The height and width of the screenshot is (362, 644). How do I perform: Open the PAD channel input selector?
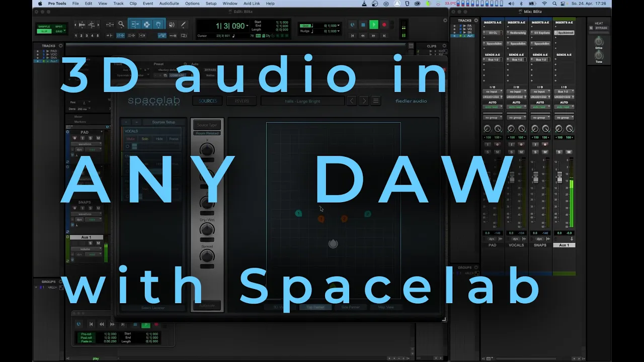pos(493,92)
